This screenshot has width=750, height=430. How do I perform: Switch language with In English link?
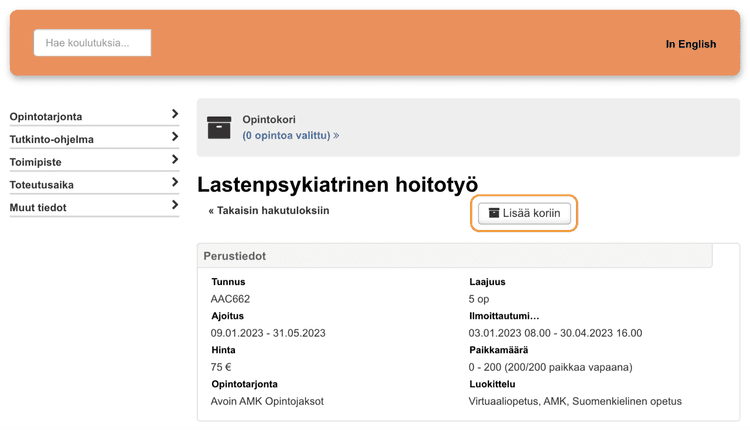691,44
